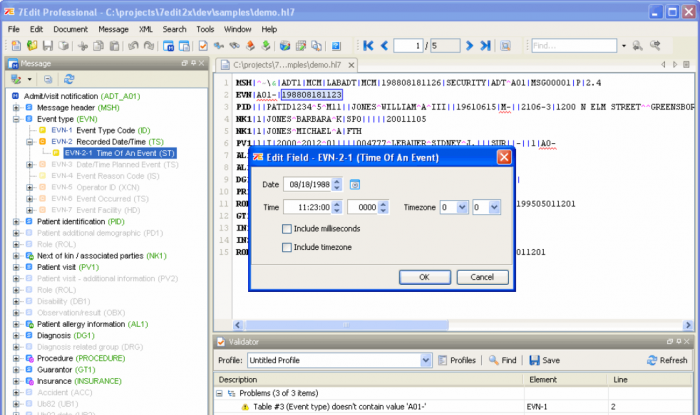Click Profiles button in Validator
This screenshot has height=415, width=700.
pos(457,360)
